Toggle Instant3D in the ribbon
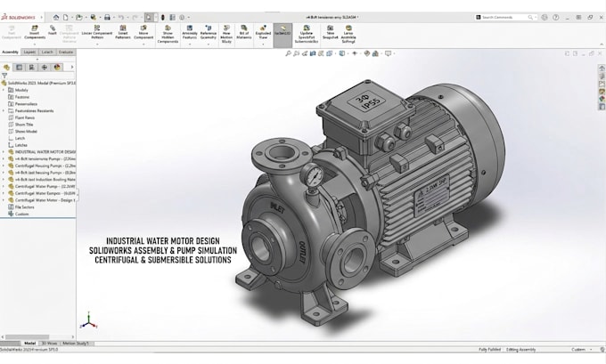Screen dimensions: 606x364 click(x=283, y=35)
